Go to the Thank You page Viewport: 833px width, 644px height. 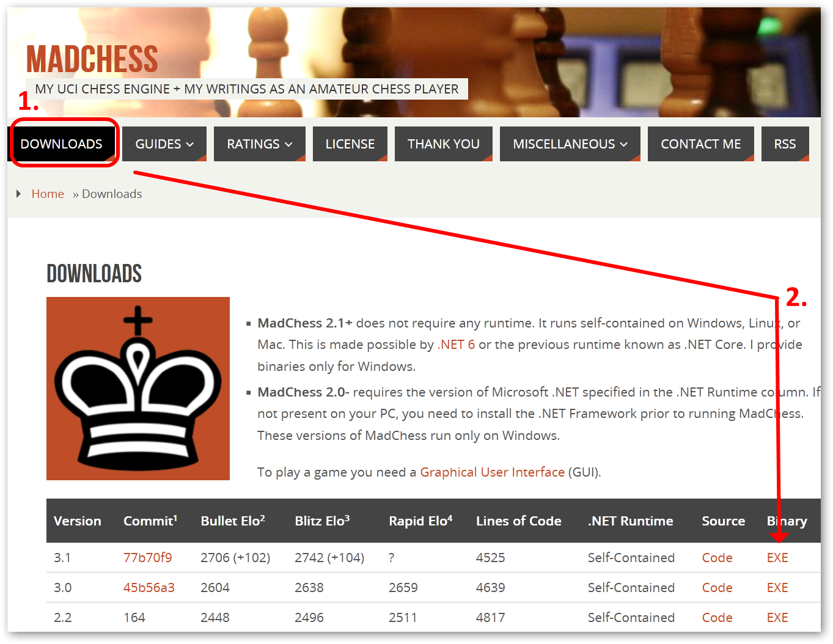(x=443, y=144)
